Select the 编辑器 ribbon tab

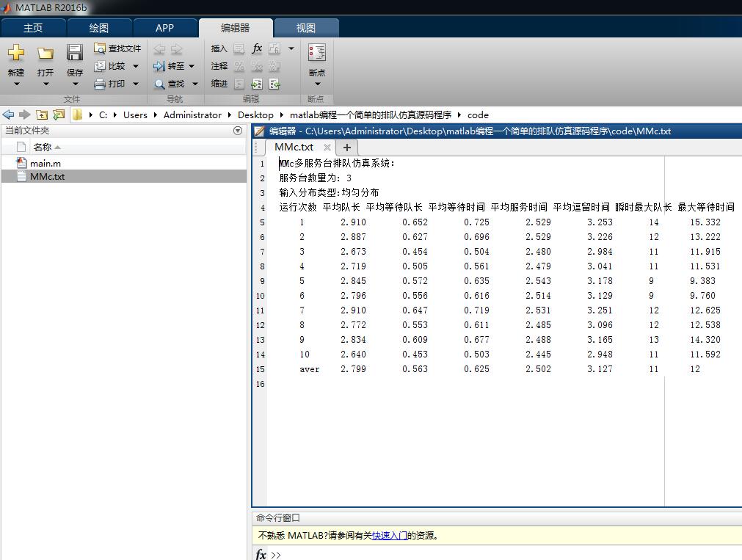[x=235, y=28]
